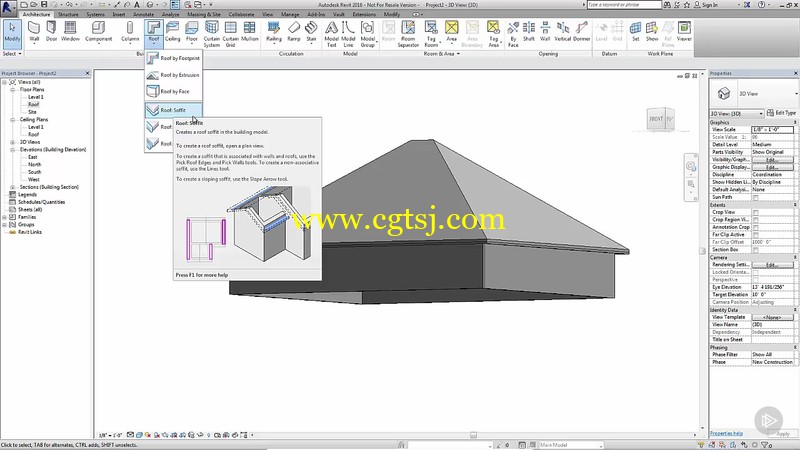
Task: Choose the Door tool
Action: (52, 32)
